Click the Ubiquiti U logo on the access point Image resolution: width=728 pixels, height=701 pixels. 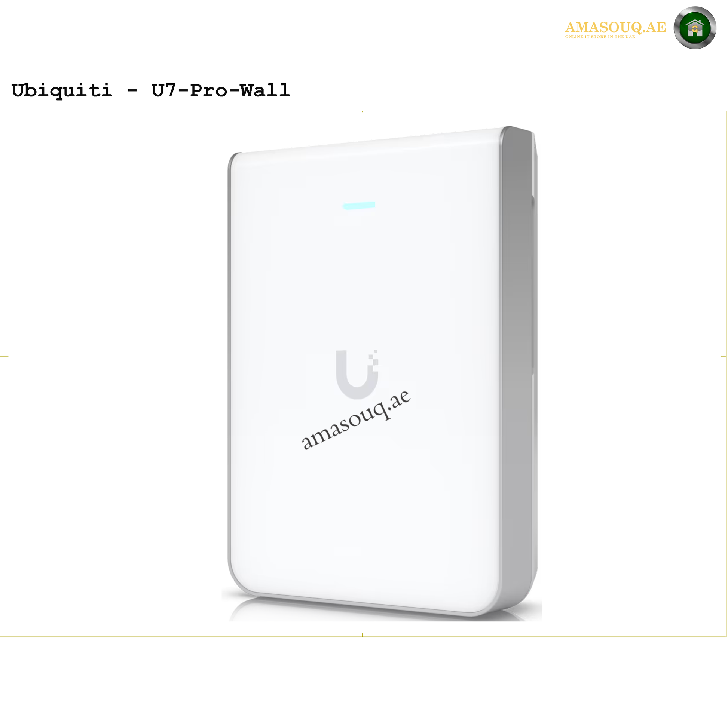356,375
